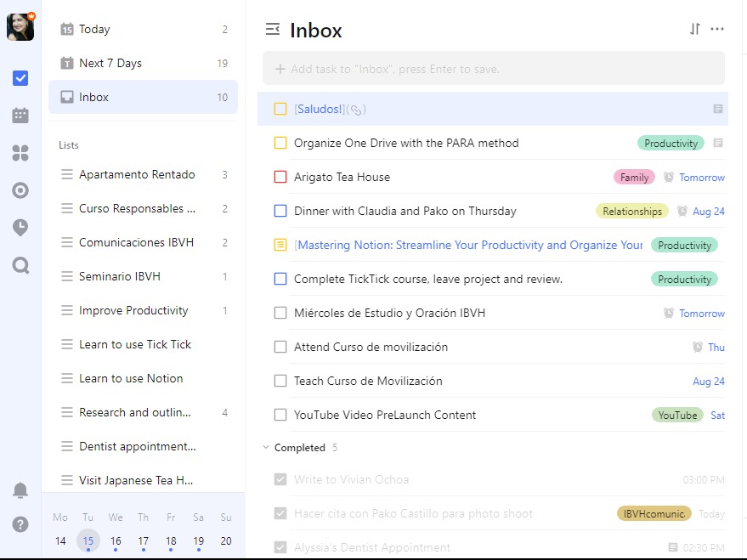This screenshot has height=560, width=747.
Task: Open the user profile avatar
Action: 20,27
